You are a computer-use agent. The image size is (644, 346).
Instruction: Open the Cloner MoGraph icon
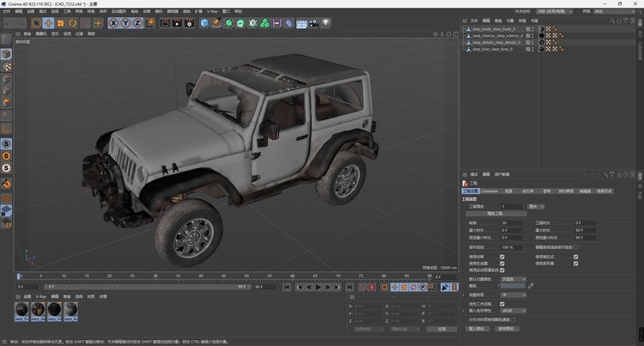click(x=265, y=23)
